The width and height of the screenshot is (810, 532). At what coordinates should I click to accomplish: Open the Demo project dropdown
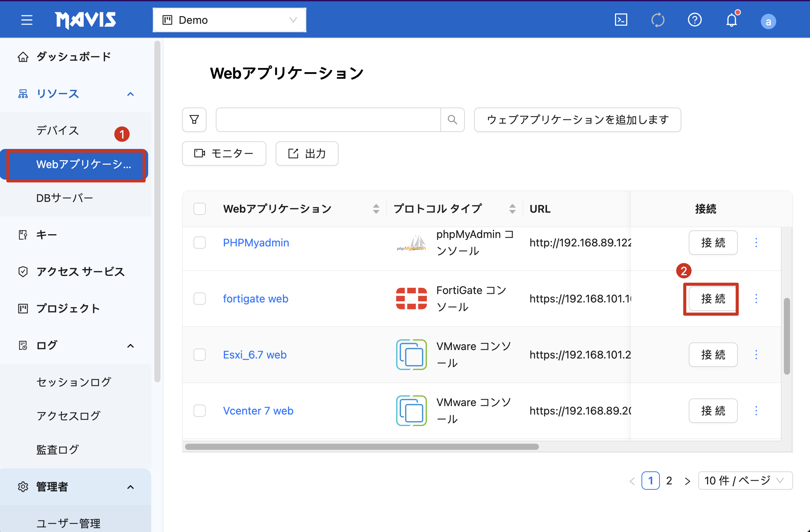click(x=229, y=20)
